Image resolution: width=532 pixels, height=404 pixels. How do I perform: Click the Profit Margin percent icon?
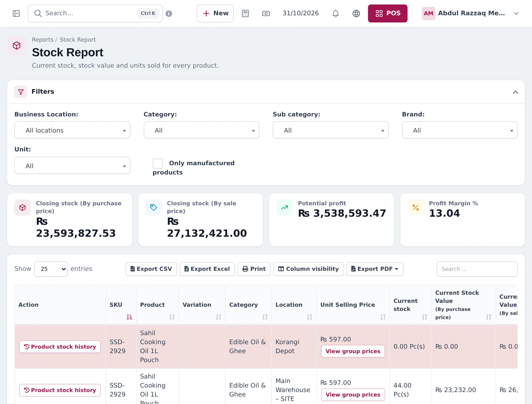tap(415, 208)
